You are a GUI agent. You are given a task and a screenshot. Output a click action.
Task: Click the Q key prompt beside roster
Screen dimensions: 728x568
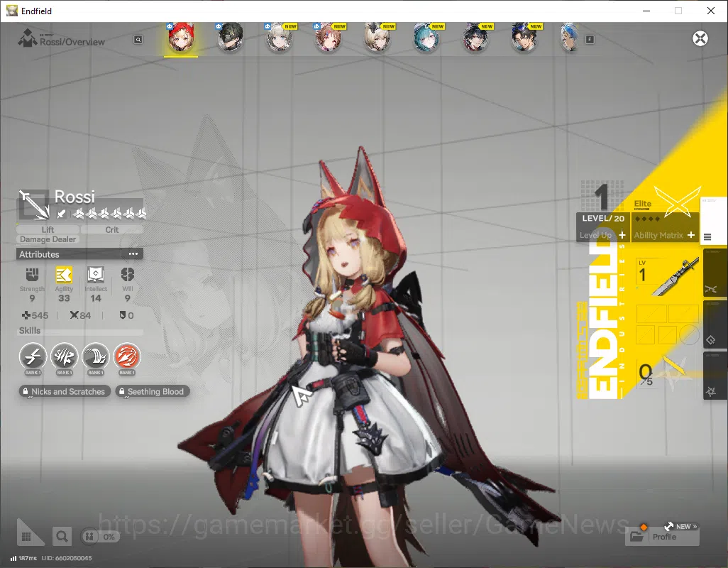point(138,40)
